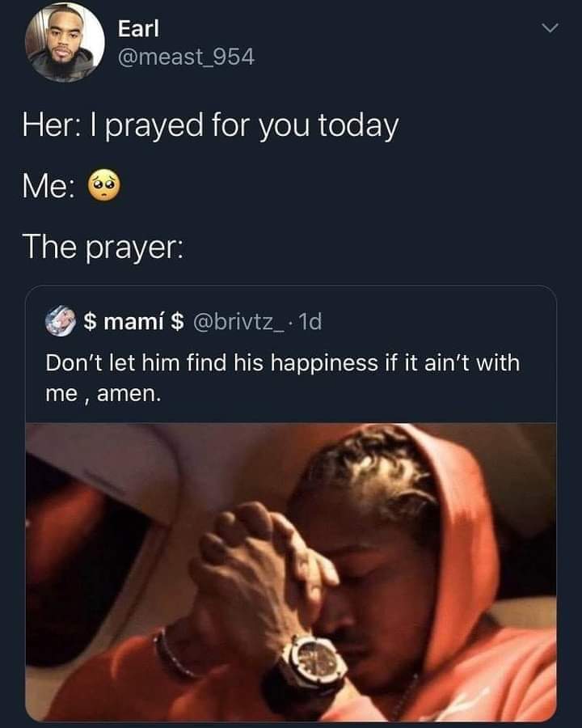Expand the tweet options chevron
Image resolution: width=582 pixels, height=728 pixels.
coord(550,28)
